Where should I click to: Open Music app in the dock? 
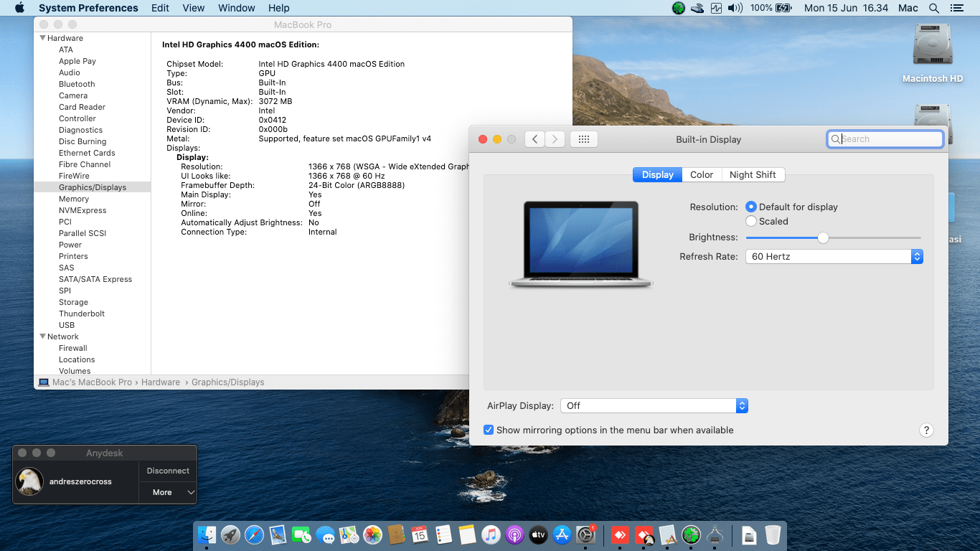(491, 534)
